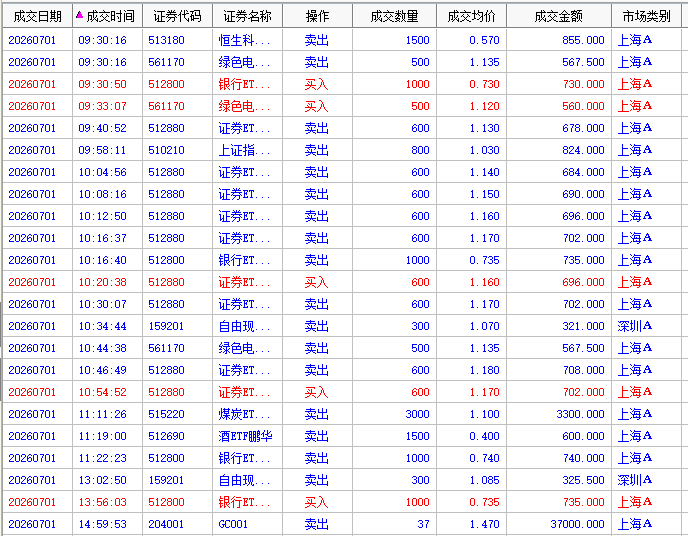
Task: Click amount 855.000
Action: tap(583, 40)
